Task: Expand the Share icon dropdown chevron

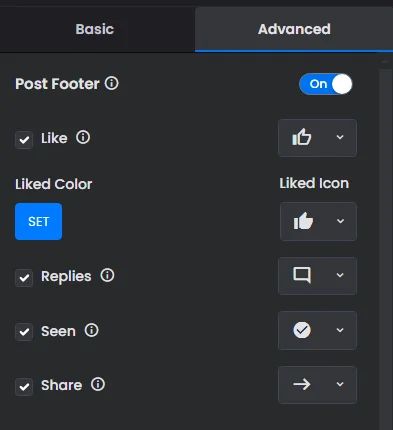Action: point(340,384)
